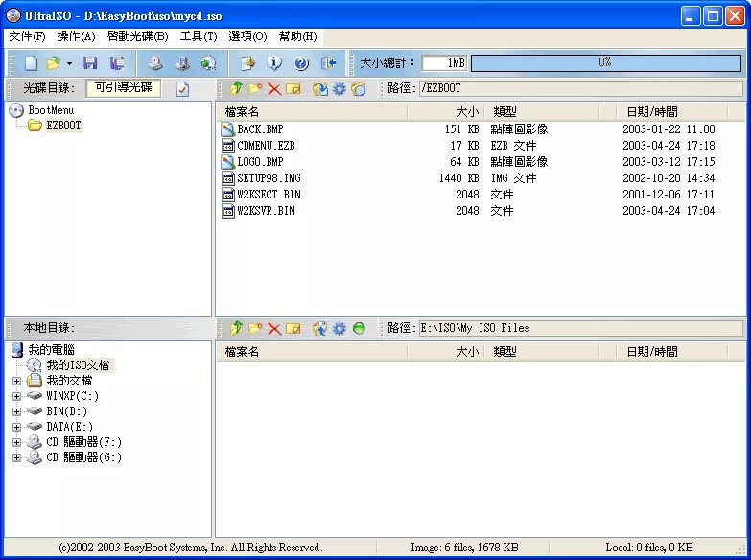This screenshot has height=560, width=751.
Task: Create new folder in the image pane toolbar
Action: click(255, 88)
